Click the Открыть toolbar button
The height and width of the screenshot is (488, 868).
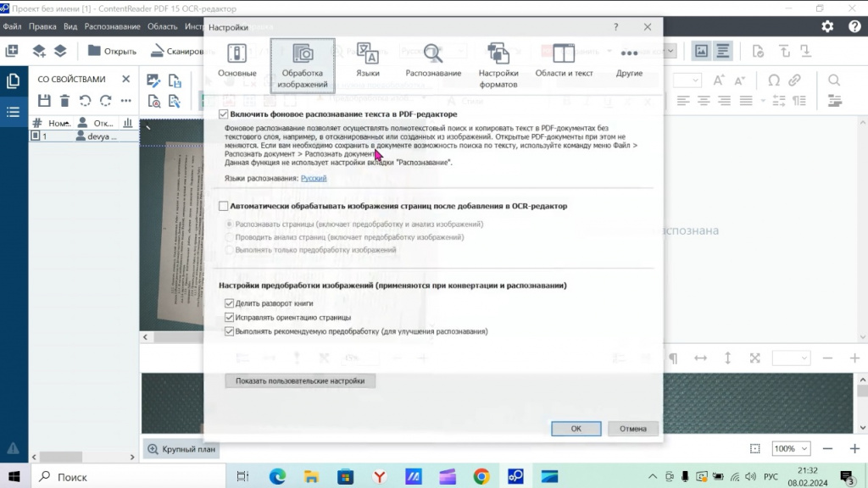pos(113,51)
